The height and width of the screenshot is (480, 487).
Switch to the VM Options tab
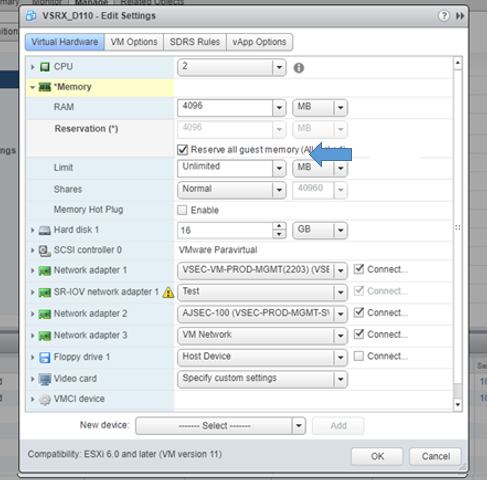[134, 42]
